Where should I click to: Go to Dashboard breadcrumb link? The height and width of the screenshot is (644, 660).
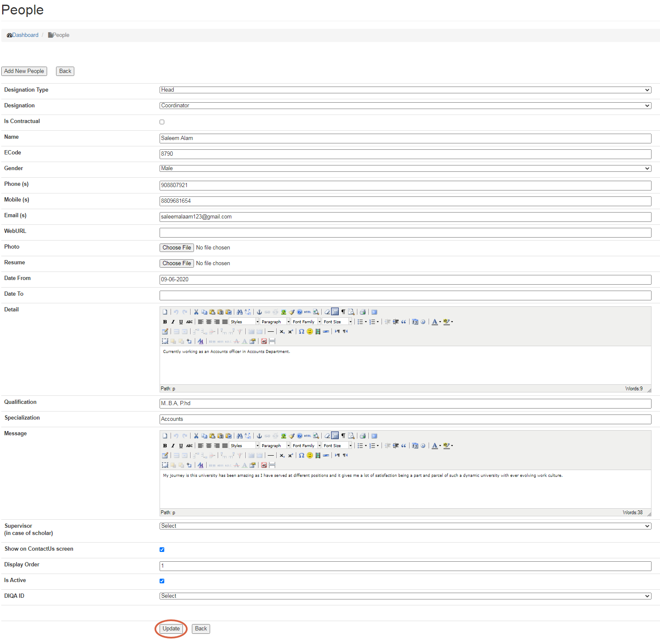25,35
